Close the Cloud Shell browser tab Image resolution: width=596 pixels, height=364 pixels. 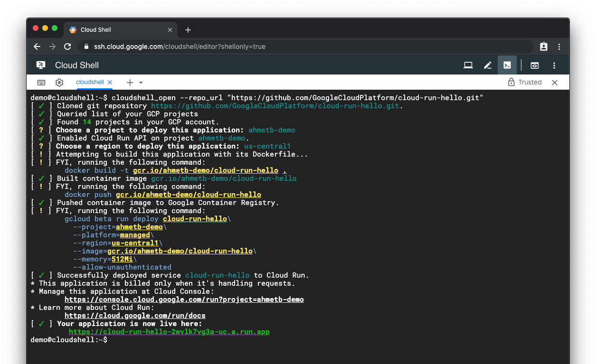point(170,30)
